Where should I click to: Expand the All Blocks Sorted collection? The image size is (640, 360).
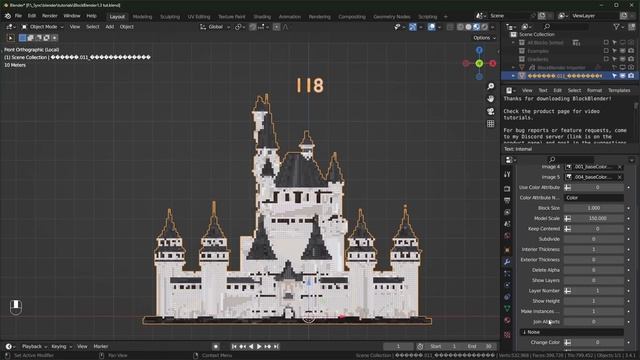pyautogui.click(x=513, y=43)
